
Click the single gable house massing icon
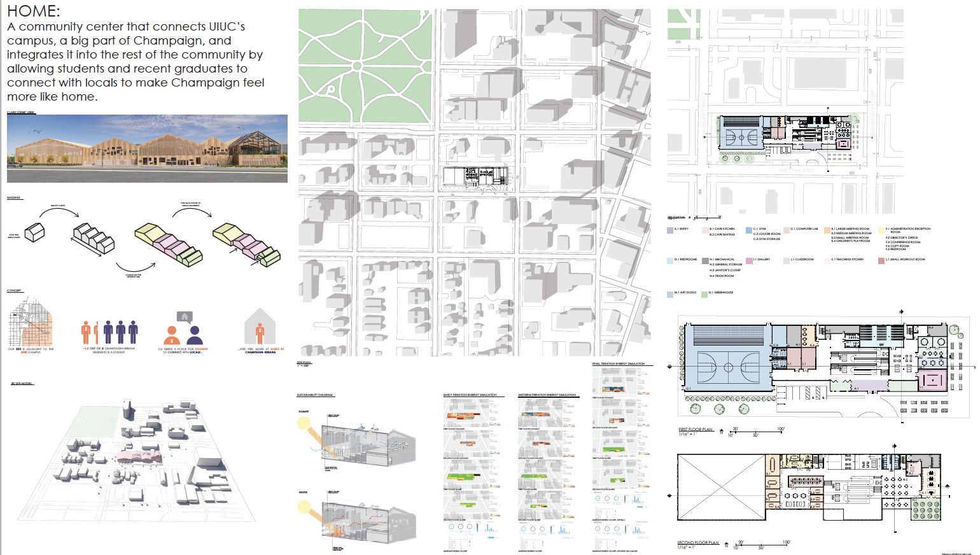tap(34, 232)
